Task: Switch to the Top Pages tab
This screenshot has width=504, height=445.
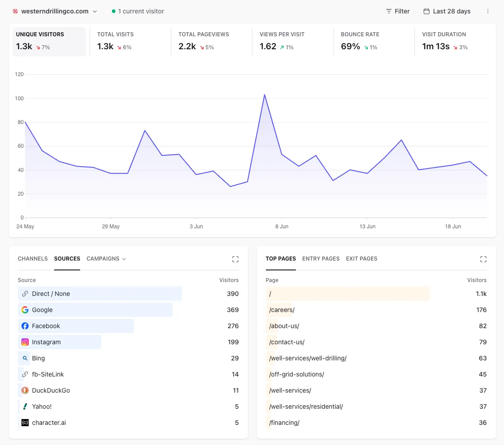Action: click(281, 258)
